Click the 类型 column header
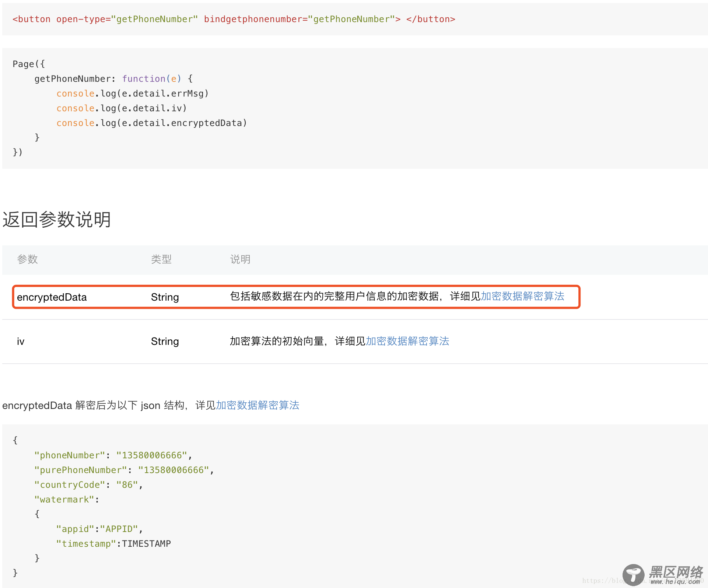Screen dimensions: 708x588 (161, 259)
